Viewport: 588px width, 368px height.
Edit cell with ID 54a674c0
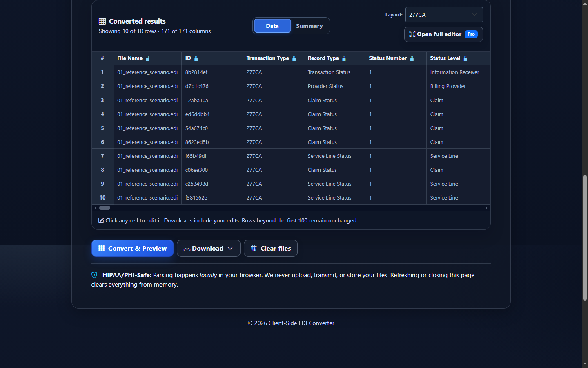coord(212,128)
